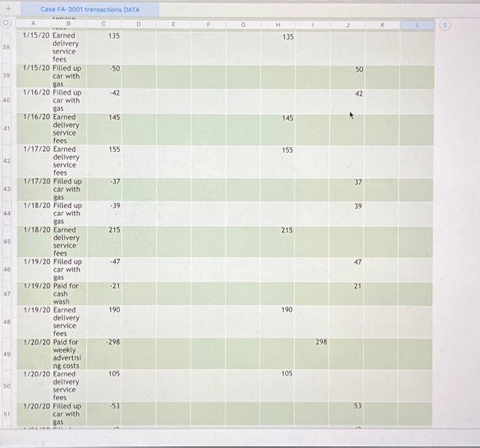Select the highlighted column L header
The height and width of the screenshot is (448, 480).
point(417,25)
